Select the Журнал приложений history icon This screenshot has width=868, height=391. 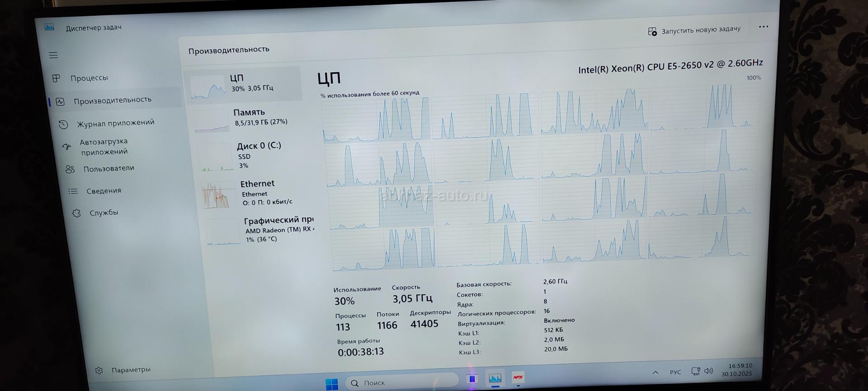(64, 124)
